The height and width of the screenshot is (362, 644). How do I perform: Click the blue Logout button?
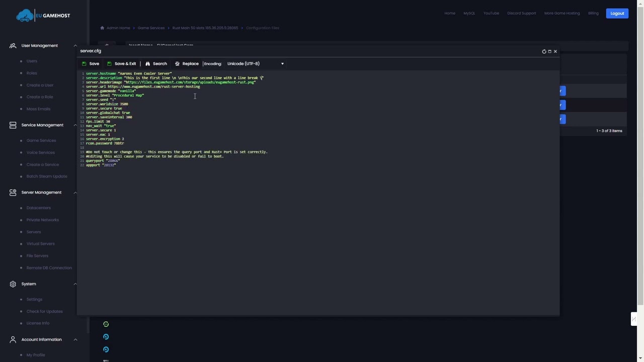[x=617, y=14]
